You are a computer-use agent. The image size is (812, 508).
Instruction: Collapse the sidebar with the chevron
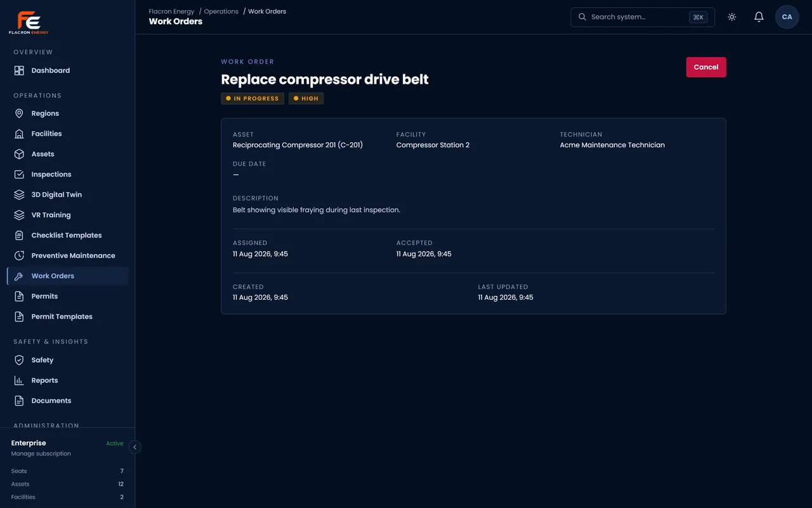pos(134,447)
